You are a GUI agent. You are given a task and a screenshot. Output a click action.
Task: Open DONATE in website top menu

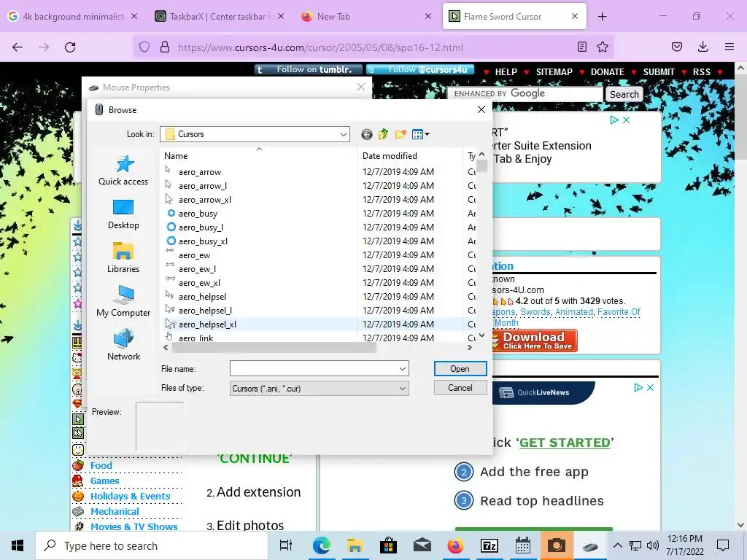608,72
